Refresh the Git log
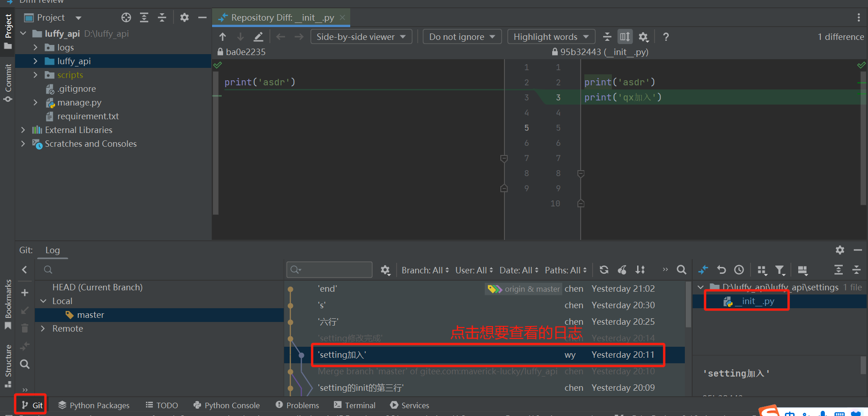 pos(604,270)
